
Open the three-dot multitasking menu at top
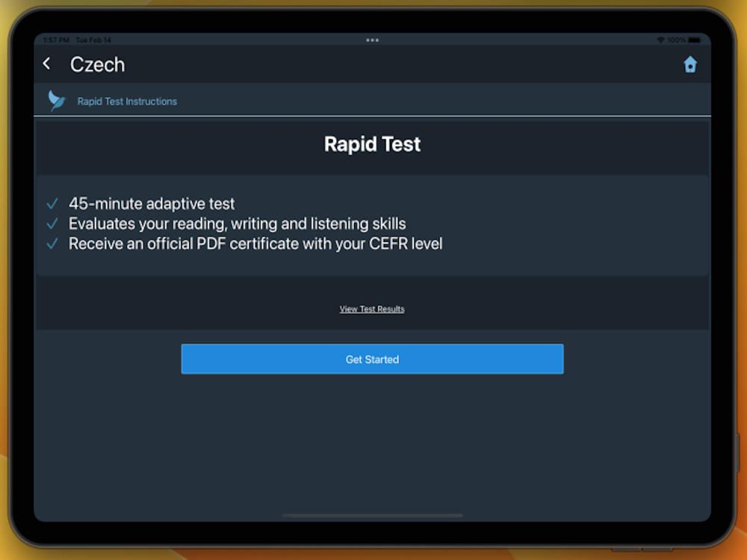click(x=372, y=40)
